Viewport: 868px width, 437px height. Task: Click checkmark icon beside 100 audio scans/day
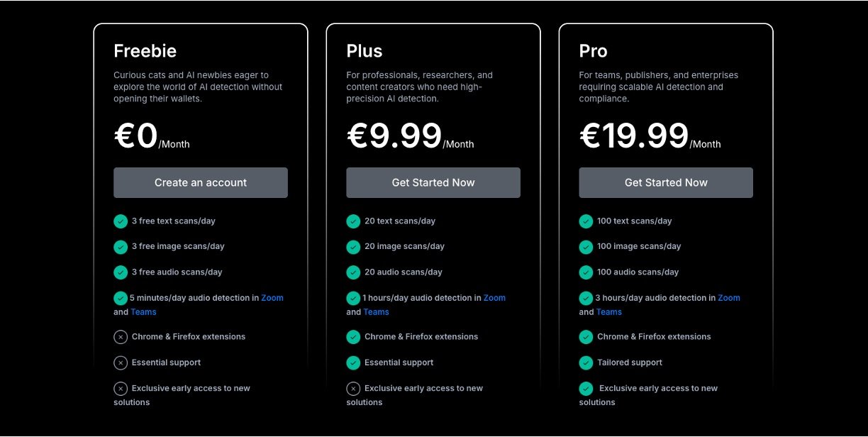586,272
